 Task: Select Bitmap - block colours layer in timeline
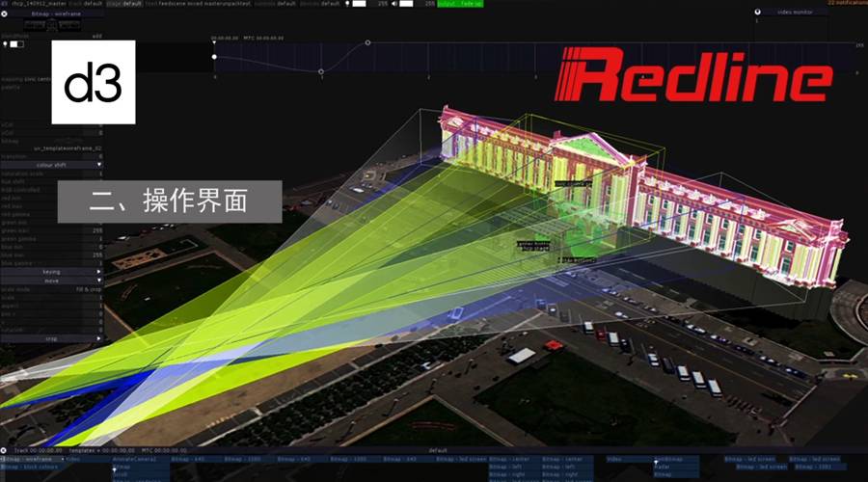(31, 468)
